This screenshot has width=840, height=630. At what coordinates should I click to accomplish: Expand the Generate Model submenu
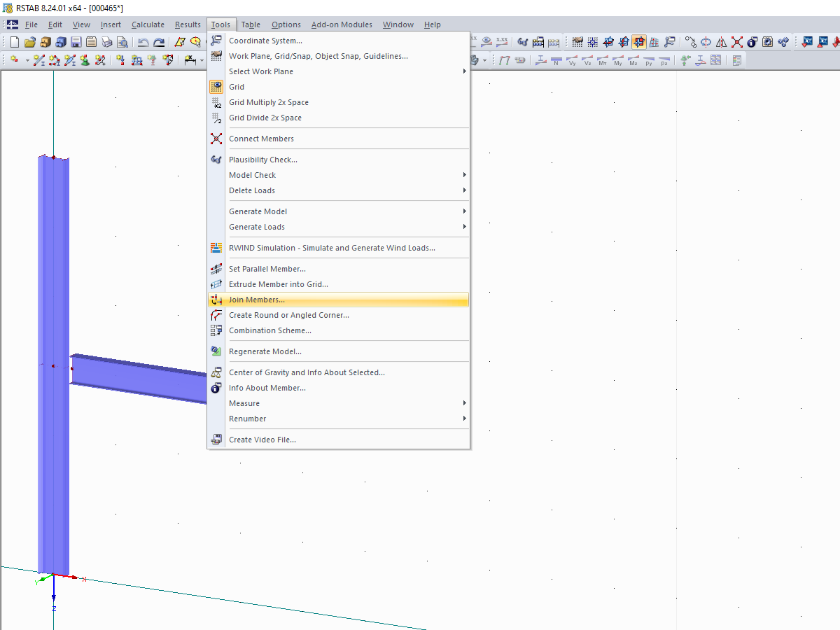click(x=338, y=211)
